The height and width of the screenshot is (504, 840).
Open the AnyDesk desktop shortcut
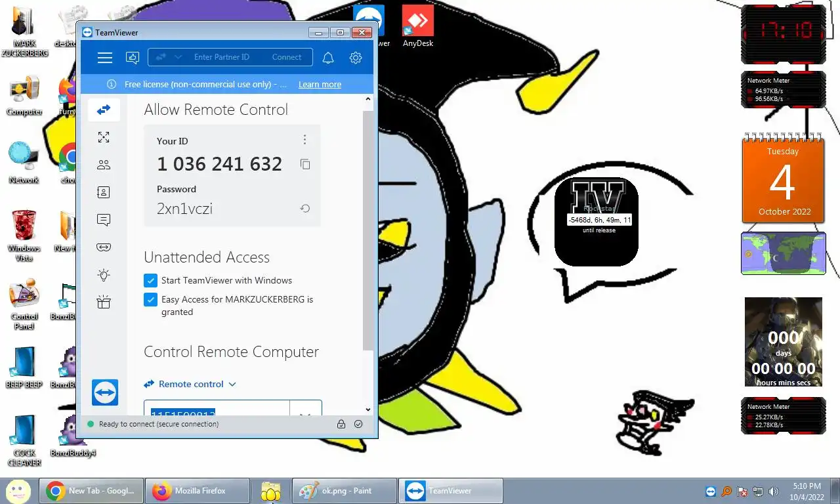pyautogui.click(x=417, y=26)
